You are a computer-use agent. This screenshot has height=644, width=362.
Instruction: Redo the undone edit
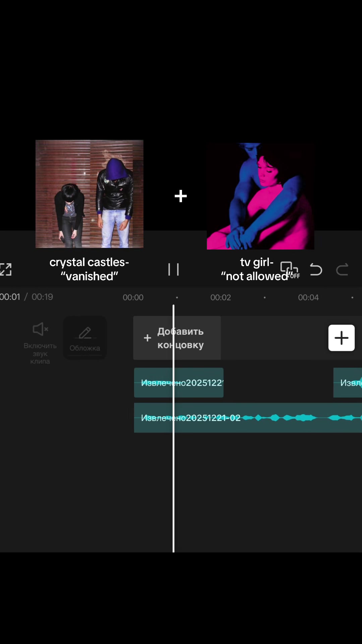pos(342,269)
